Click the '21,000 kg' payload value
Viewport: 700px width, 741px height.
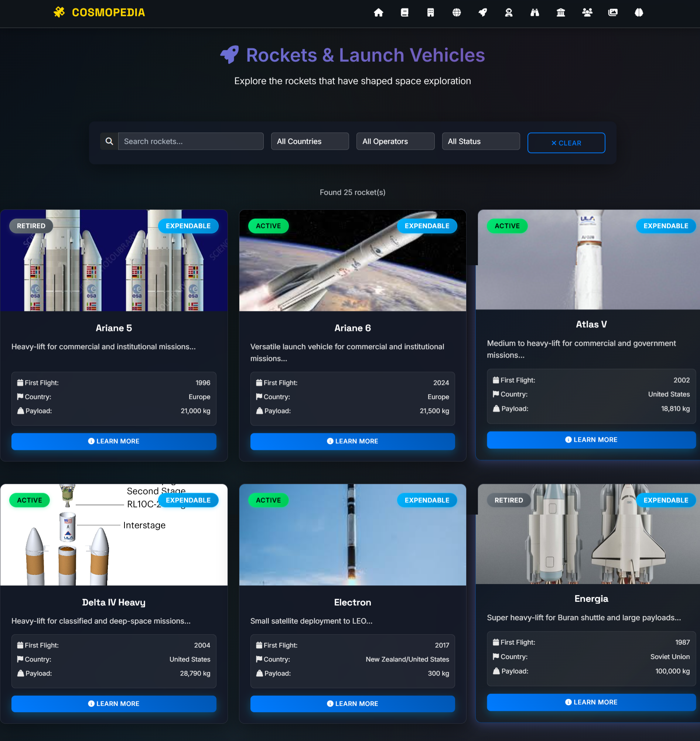click(195, 411)
